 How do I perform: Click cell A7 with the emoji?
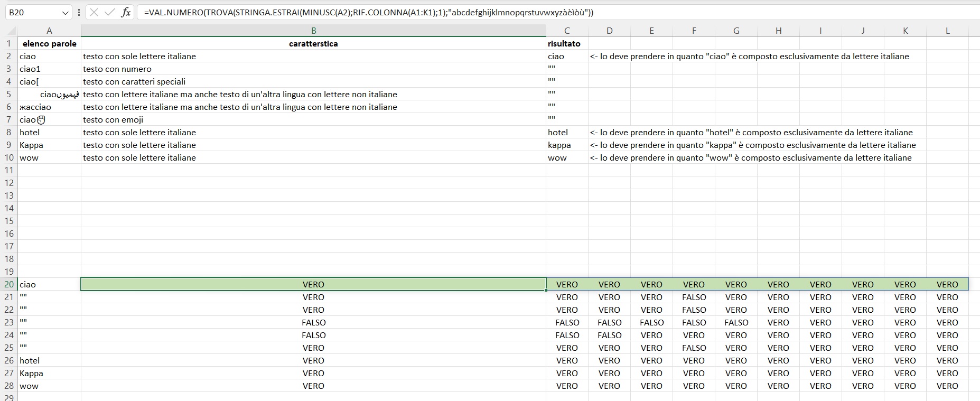49,119
